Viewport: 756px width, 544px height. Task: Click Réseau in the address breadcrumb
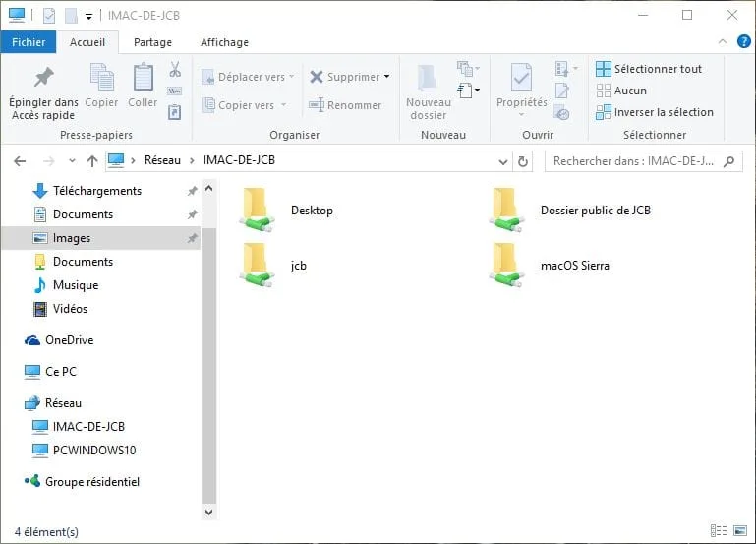click(x=162, y=160)
